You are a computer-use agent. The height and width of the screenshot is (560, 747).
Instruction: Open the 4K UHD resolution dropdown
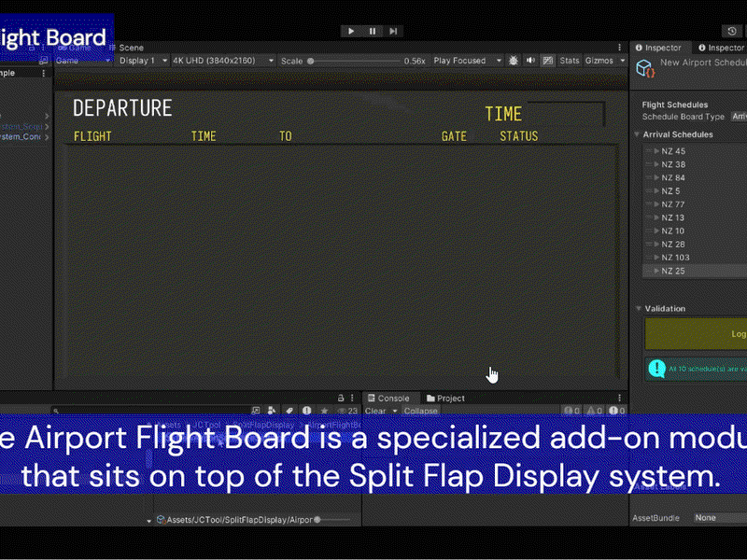pyautogui.click(x=222, y=61)
